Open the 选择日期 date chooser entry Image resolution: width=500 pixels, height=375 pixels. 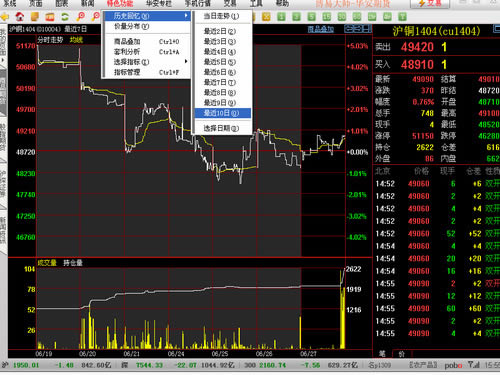(222, 128)
